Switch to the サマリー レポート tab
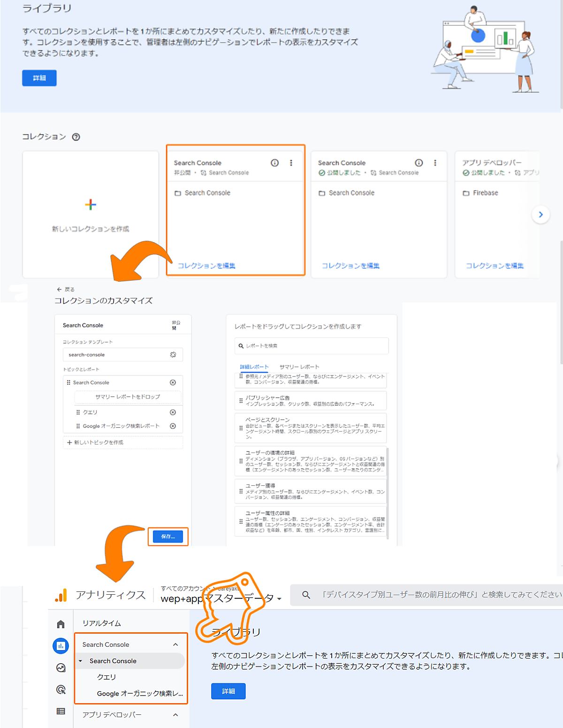Screen dimensions: 563x728 [299, 367]
